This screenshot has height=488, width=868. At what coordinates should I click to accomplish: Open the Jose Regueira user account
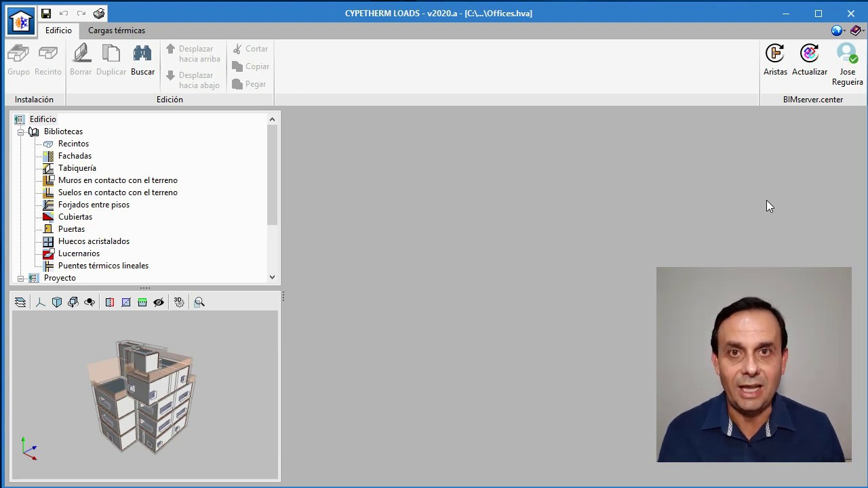pyautogui.click(x=848, y=65)
